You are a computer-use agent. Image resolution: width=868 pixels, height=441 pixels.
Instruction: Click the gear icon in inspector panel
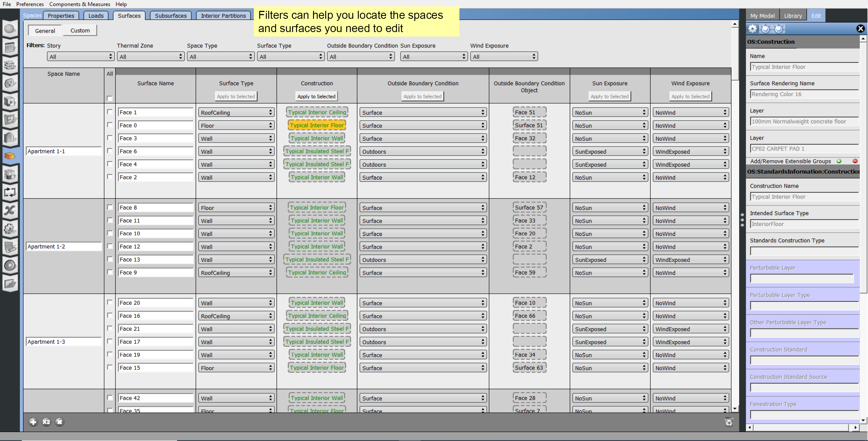752,29
